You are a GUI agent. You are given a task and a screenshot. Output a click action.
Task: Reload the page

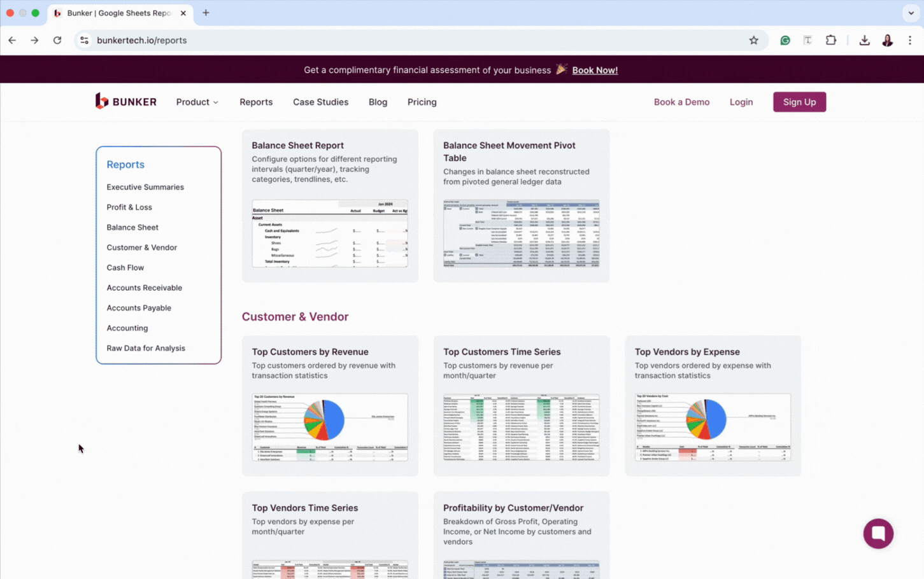[57, 40]
